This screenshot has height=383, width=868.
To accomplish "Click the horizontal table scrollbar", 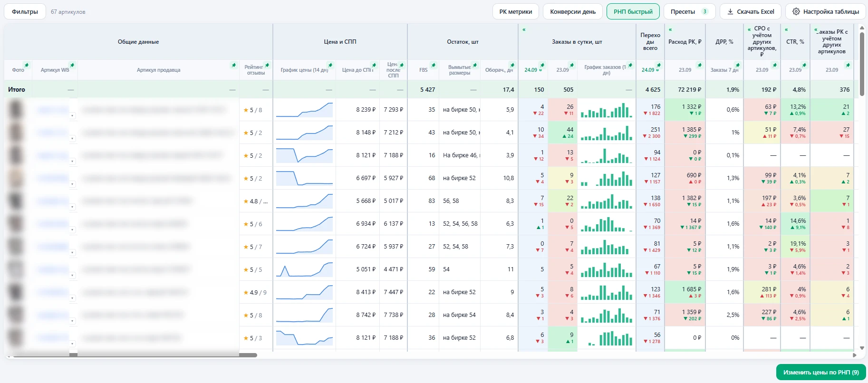I will point(135,355).
